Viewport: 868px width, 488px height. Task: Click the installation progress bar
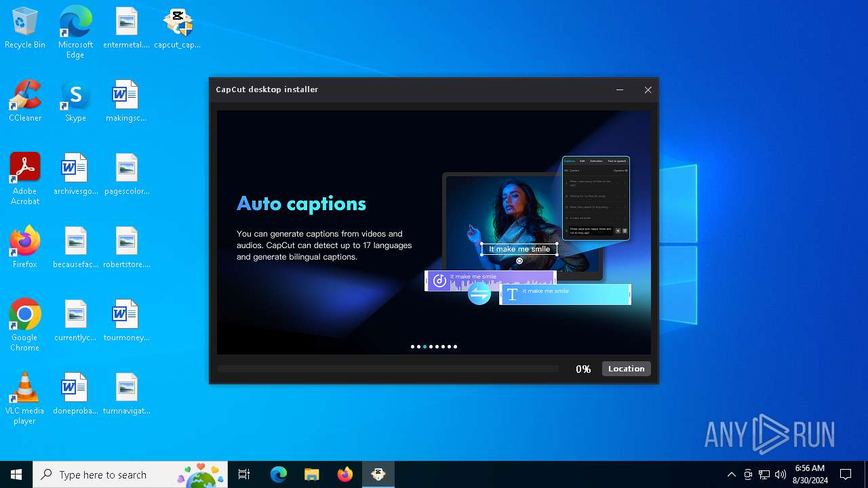click(388, 369)
